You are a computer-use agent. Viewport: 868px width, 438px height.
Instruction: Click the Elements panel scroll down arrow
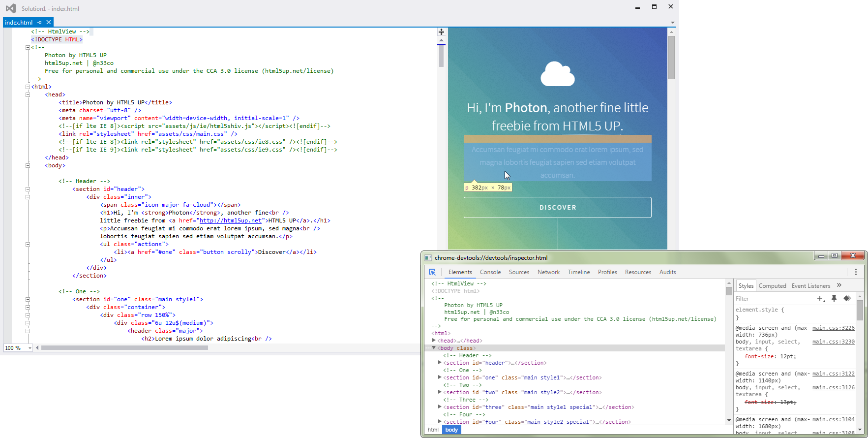[x=729, y=420]
